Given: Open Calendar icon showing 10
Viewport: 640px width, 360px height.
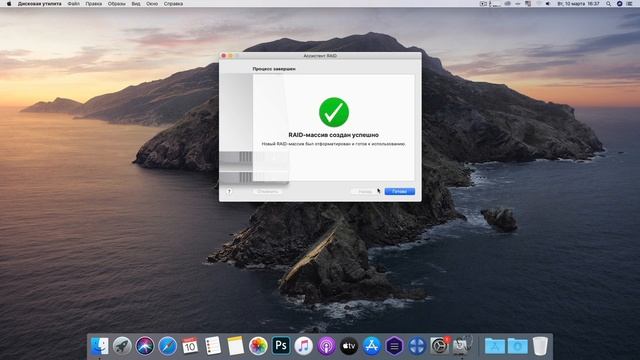Looking at the screenshot, I should 190,346.
